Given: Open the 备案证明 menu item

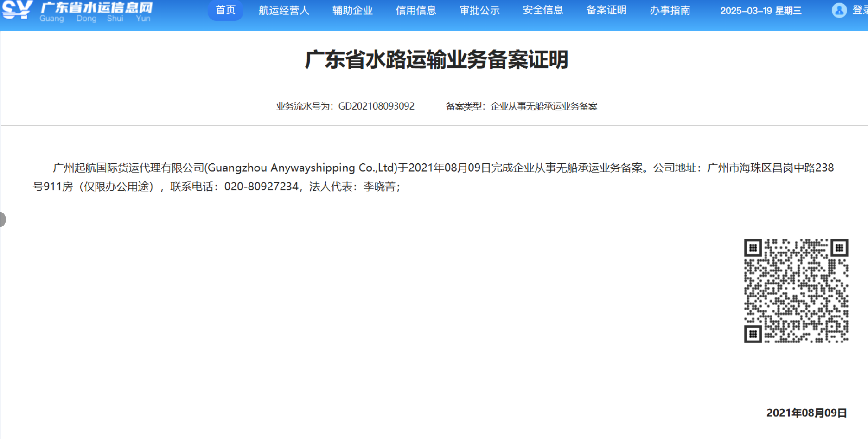Looking at the screenshot, I should point(606,10).
